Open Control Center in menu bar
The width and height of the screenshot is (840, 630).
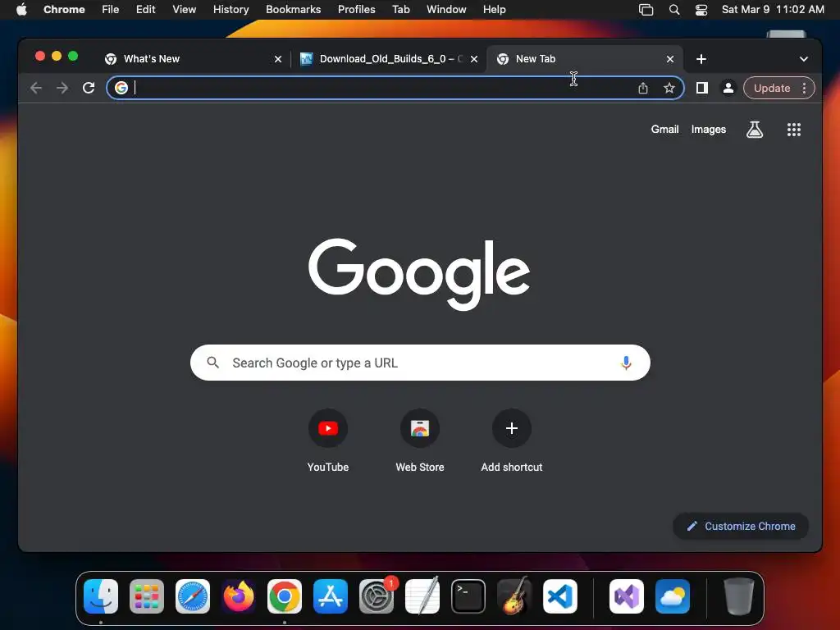click(x=701, y=10)
